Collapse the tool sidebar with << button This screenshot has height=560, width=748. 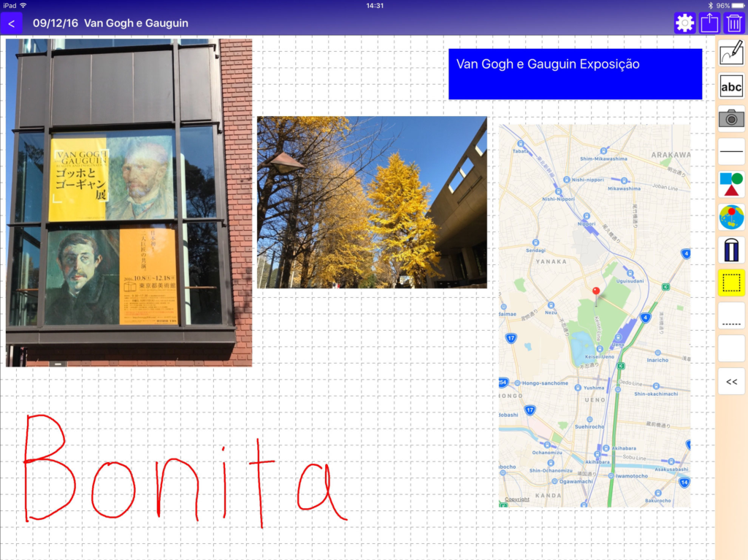[x=731, y=381]
